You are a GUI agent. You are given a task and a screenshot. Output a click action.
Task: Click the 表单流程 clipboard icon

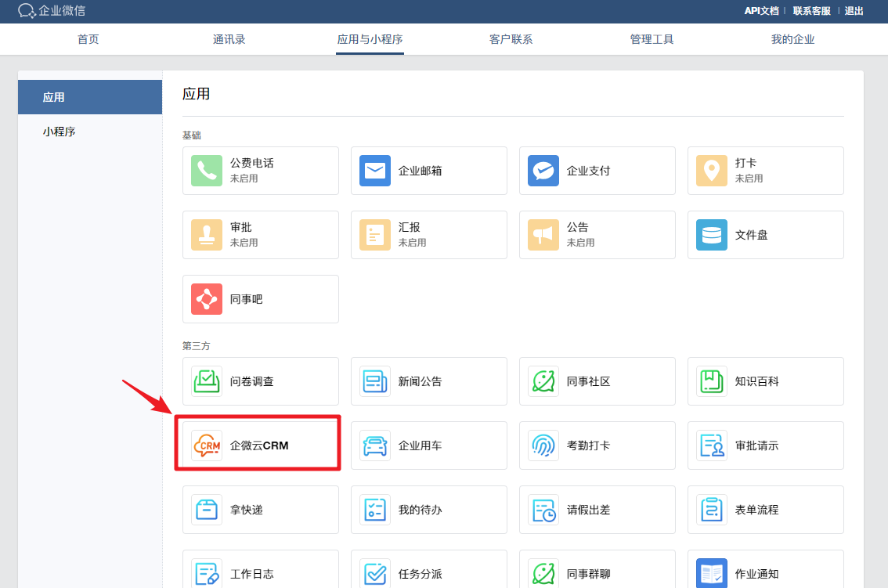[x=712, y=510]
